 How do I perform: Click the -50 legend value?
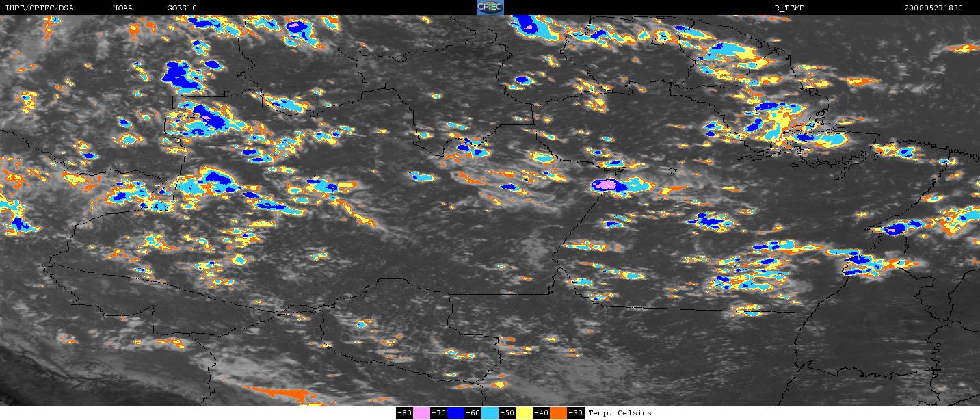click(507, 413)
